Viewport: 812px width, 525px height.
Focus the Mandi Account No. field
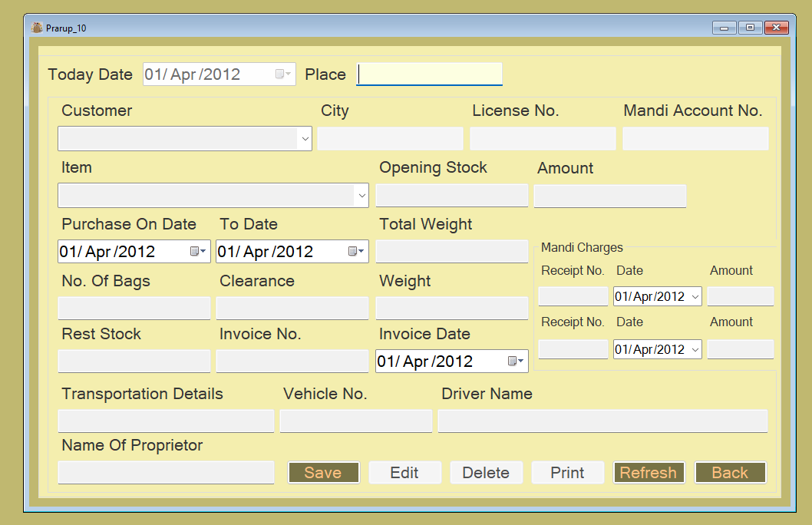[695, 139]
